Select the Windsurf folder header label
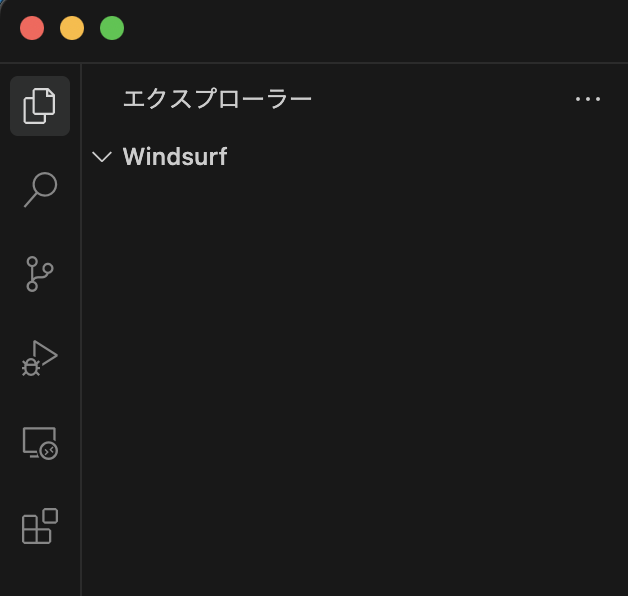Viewport: 628px width, 596px height. pyautogui.click(x=175, y=156)
